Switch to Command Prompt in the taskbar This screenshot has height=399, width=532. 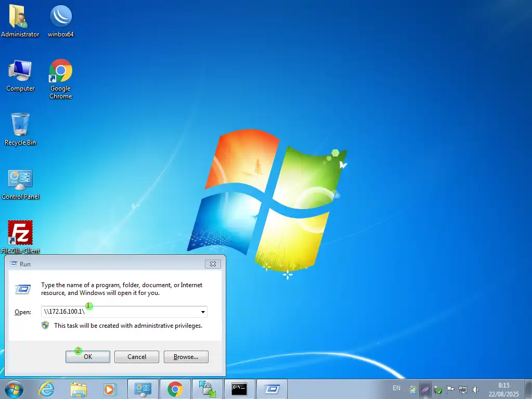[239, 389]
